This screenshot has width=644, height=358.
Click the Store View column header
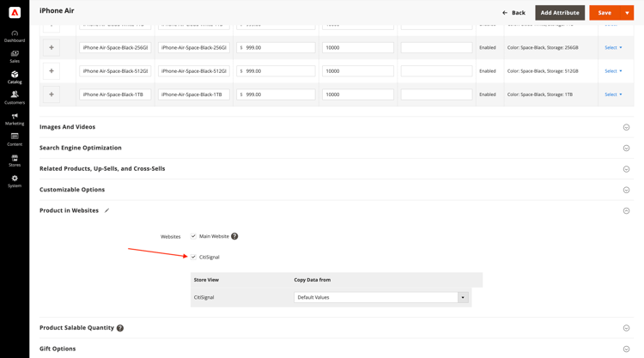pos(206,280)
